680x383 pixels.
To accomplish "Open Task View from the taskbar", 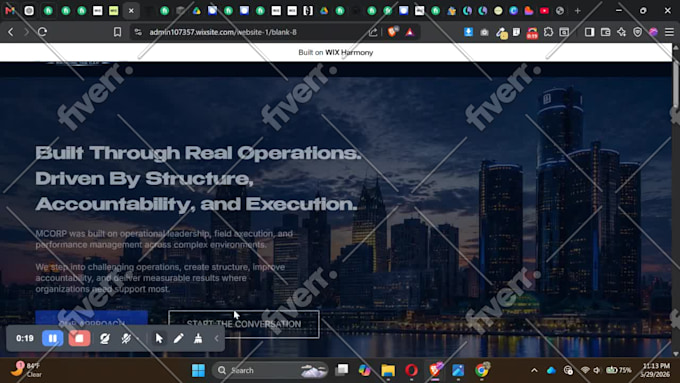I will 342,370.
